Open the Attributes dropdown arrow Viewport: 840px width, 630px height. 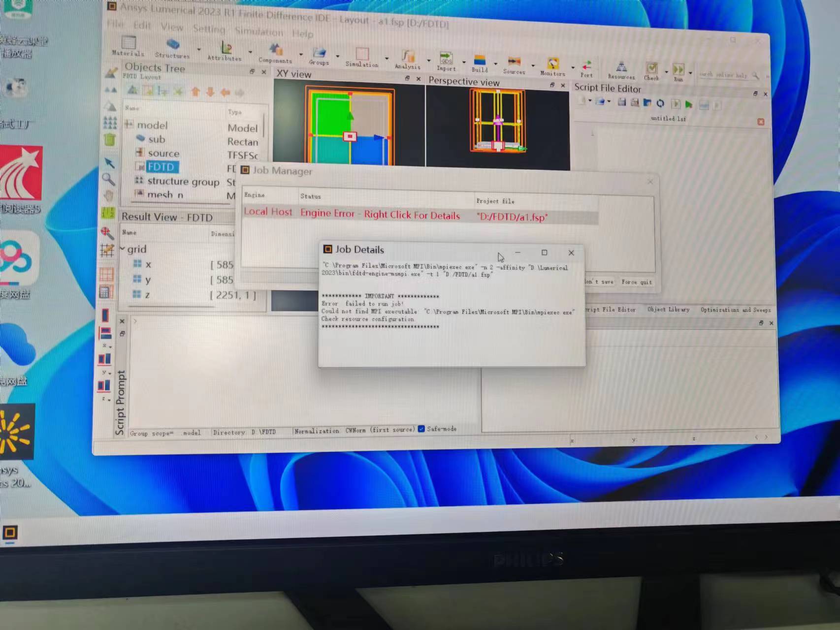[x=251, y=52]
